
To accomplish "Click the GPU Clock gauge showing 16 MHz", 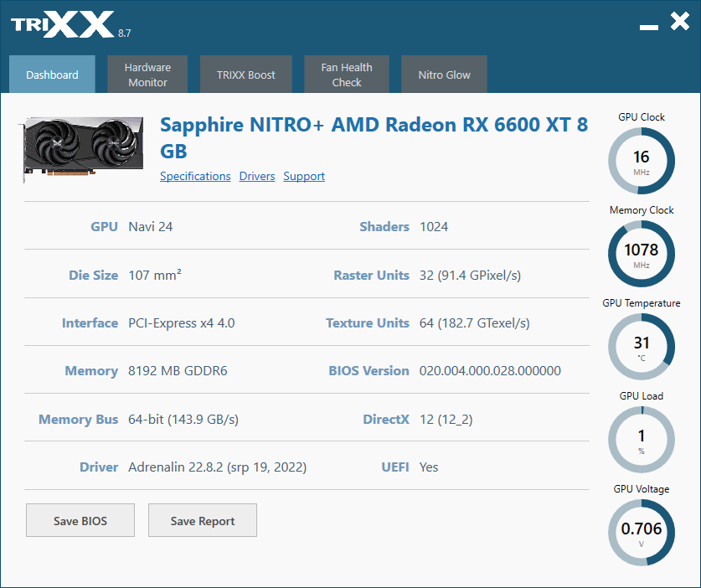I will pyautogui.click(x=642, y=161).
